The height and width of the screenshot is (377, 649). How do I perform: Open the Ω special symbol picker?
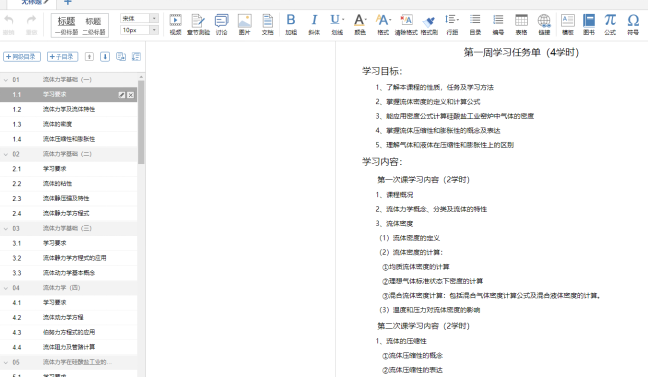pos(633,24)
